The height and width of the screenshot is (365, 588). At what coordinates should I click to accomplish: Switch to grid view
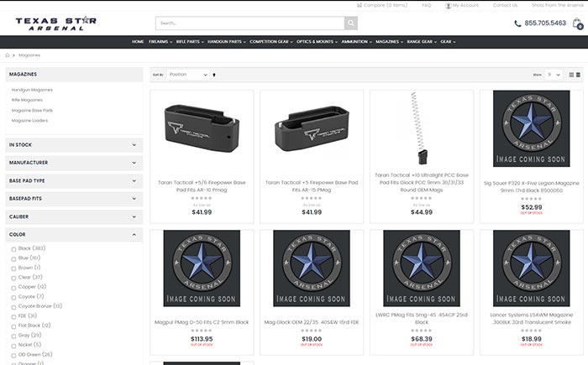(571, 75)
